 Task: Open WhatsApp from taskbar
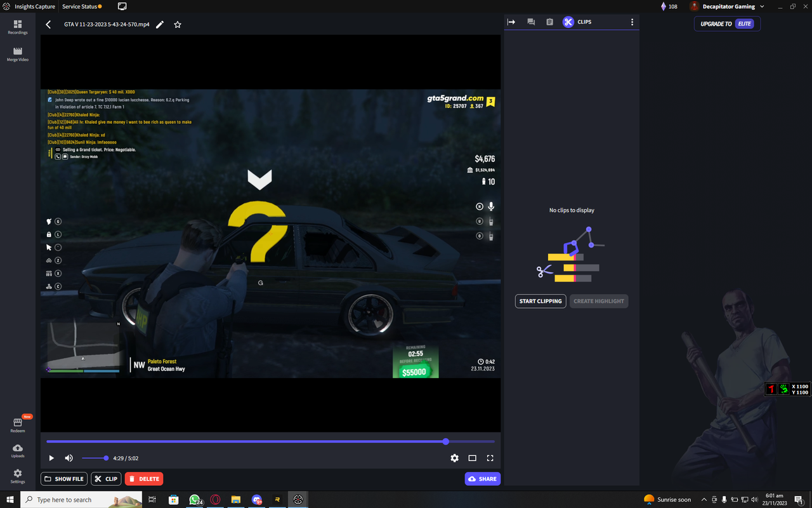click(x=195, y=500)
